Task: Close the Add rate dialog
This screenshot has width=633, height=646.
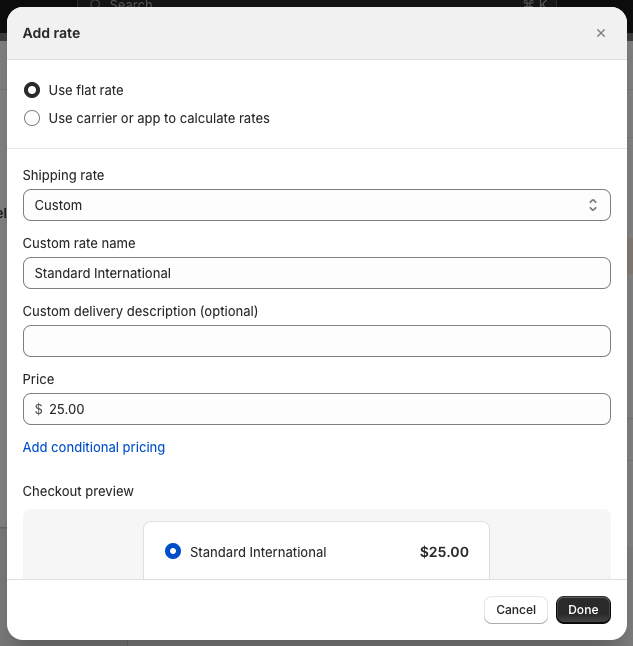Action: [600, 33]
